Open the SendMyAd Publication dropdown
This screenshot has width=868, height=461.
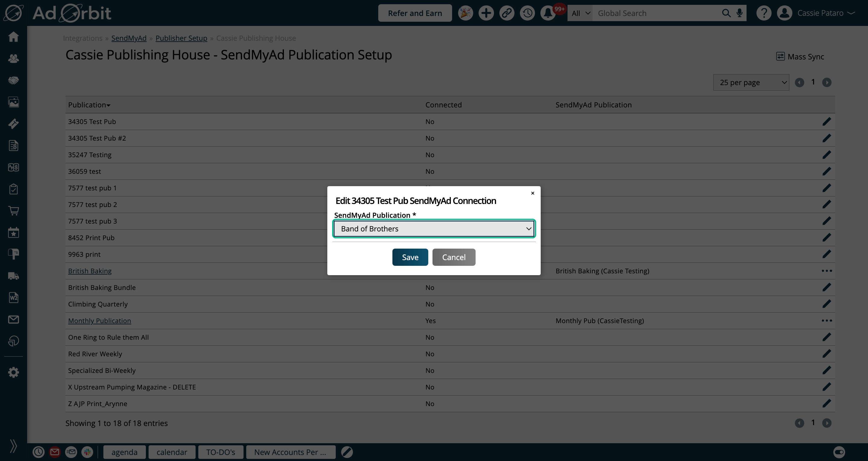(x=434, y=229)
